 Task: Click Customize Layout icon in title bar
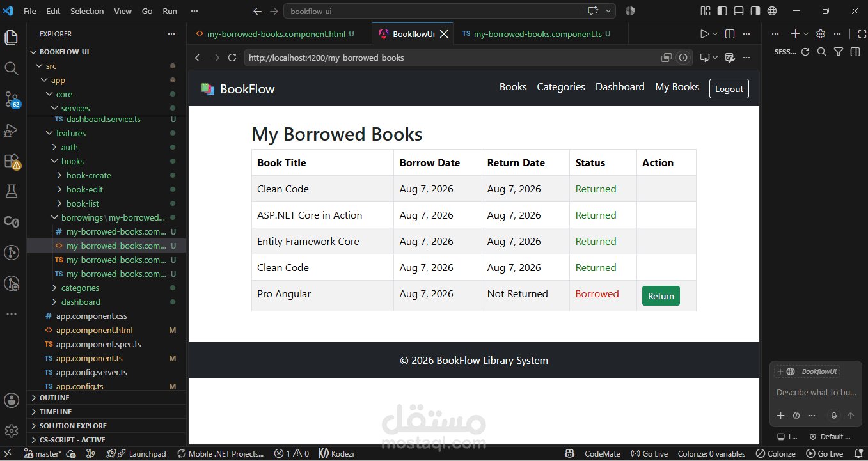[x=706, y=11]
